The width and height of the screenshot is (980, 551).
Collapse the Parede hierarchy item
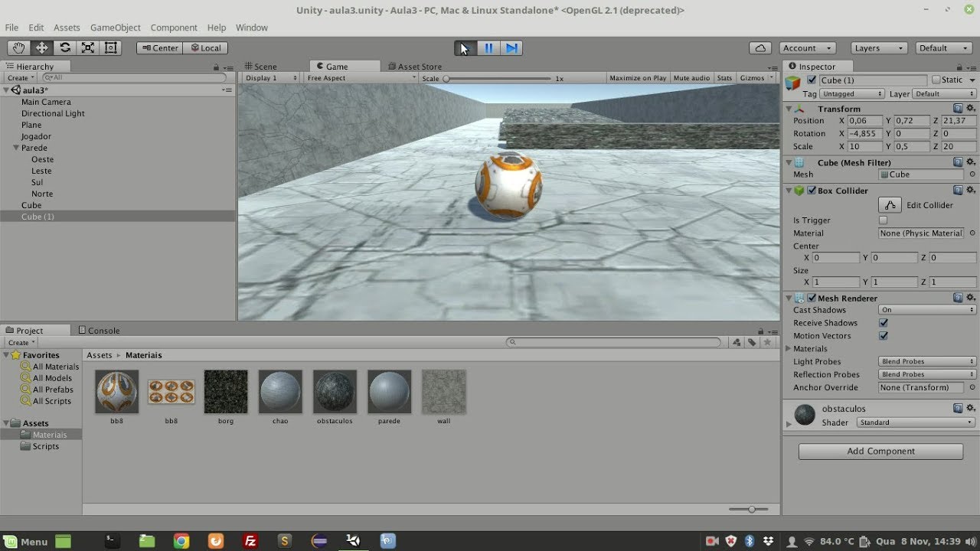point(16,148)
